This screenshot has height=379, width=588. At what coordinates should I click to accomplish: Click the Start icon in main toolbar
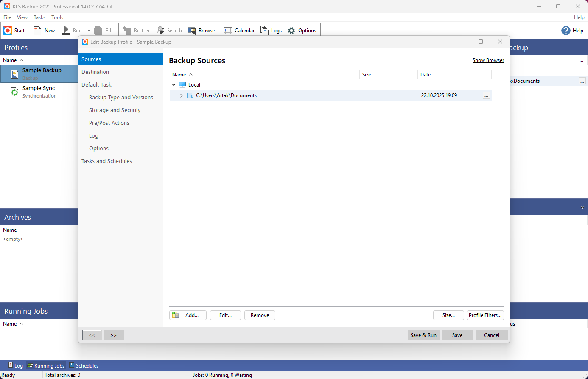coord(8,31)
